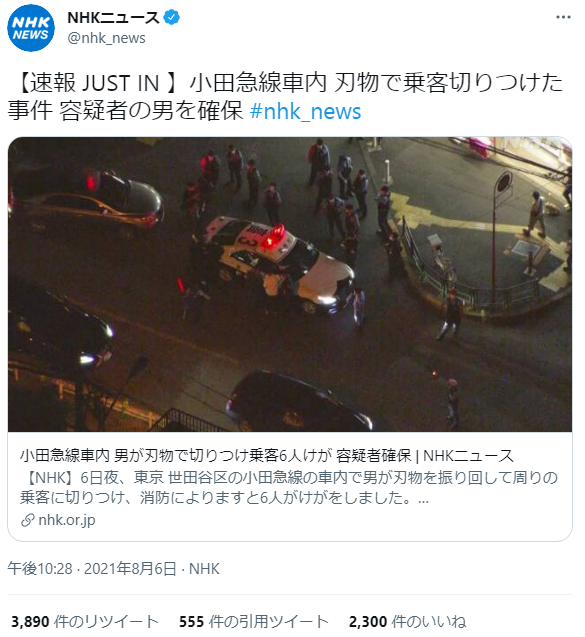Viewport: 585px width, 637px height.
Task: Click the 件のリツイート label
Action: point(106,622)
